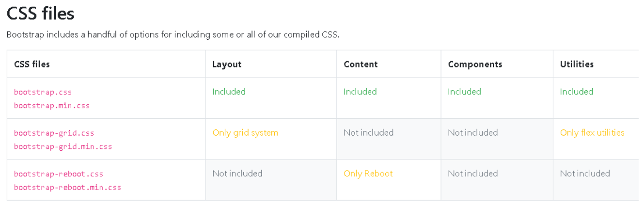
Task: Click the bootstrap-grid.css file name
Action: coord(54,133)
